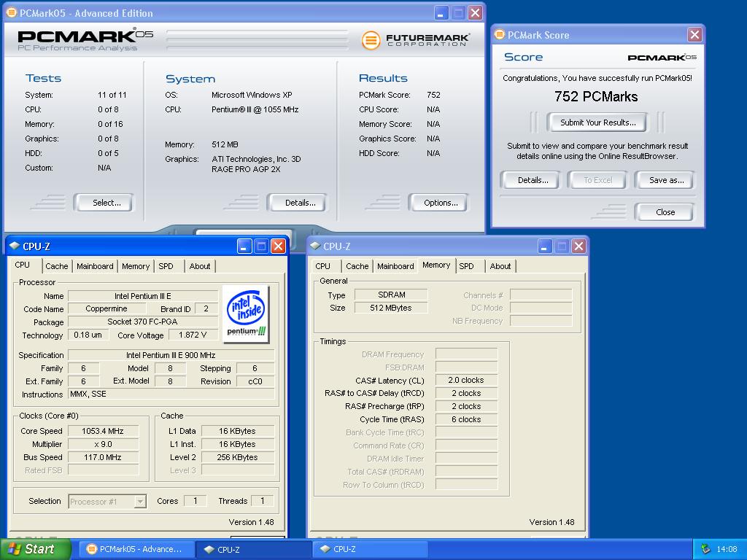Click the memory Size 512 MBytes field
The width and height of the screenshot is (747, 560).
pyautogui.click(x=391, y=308)
